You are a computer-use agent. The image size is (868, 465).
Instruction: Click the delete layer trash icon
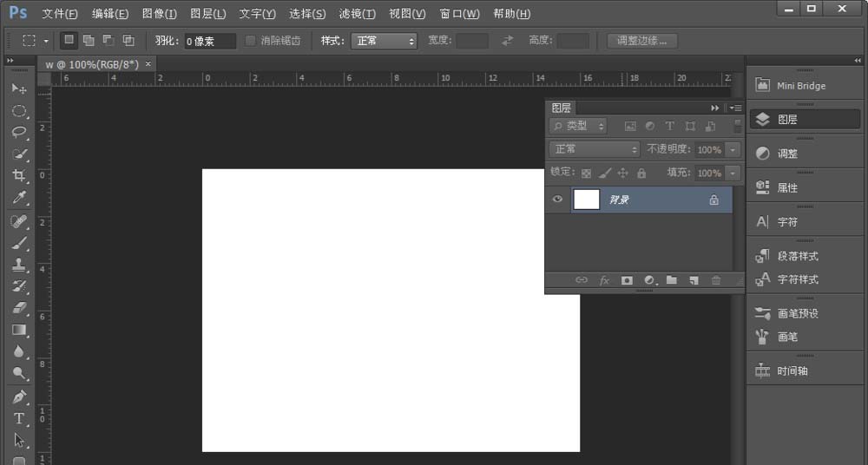tap(716, 280)
